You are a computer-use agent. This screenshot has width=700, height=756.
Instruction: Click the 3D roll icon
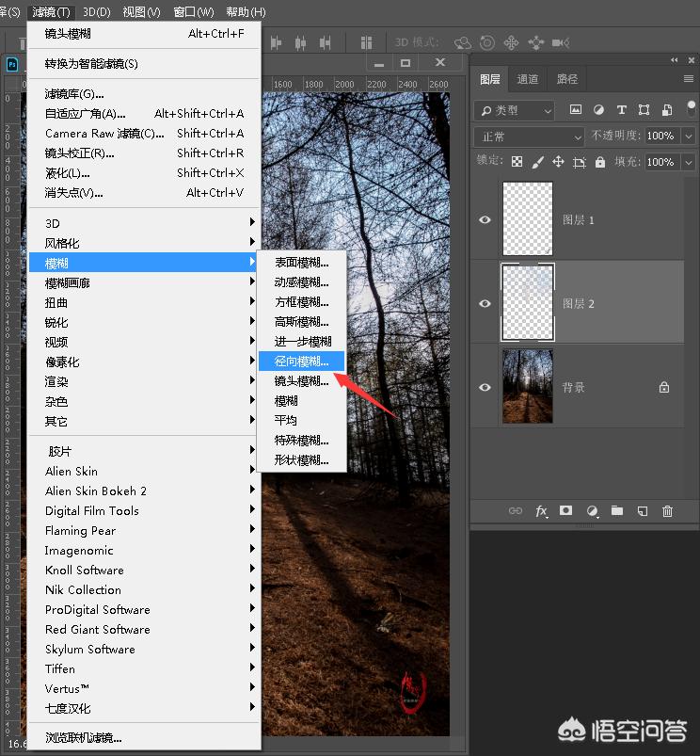[487, 43]
